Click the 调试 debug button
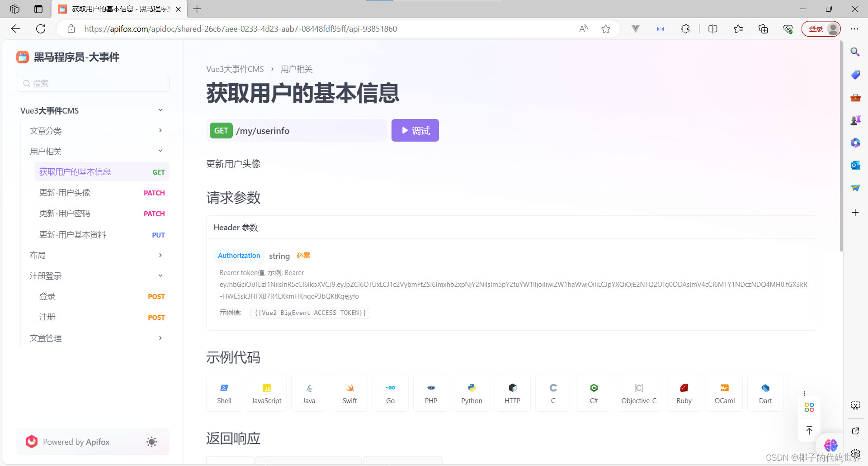 pyautogui.click(x=415, y=130)
